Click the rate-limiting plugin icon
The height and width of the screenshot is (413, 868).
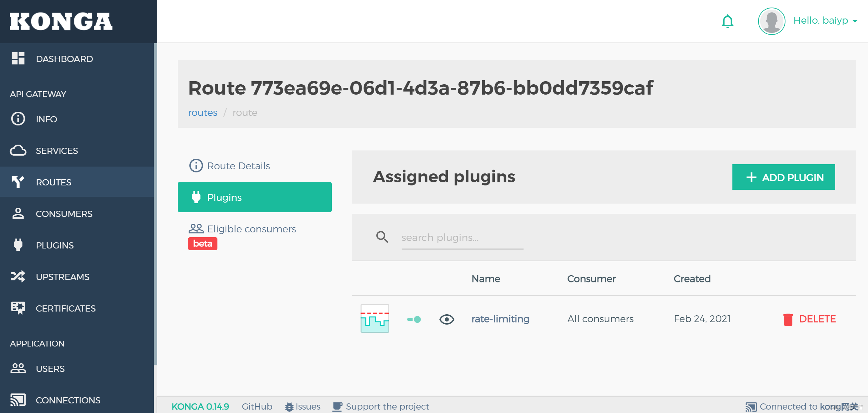click(374, 319)
